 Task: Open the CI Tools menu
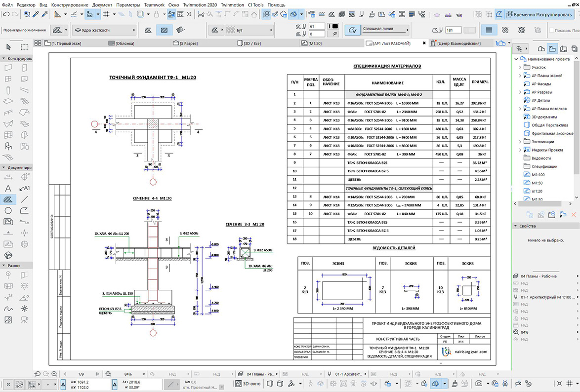point(255,5)
